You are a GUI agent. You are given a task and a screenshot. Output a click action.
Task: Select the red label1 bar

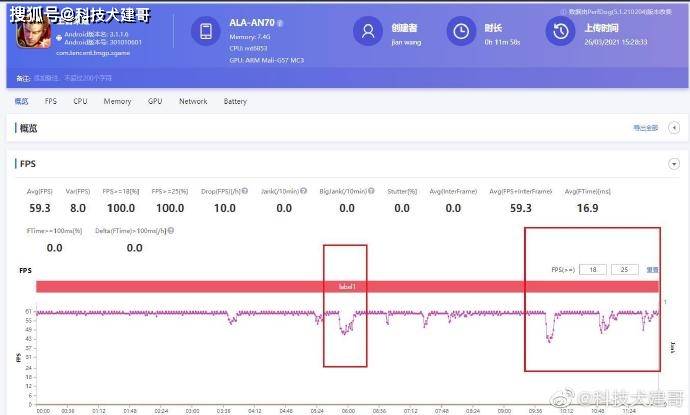point(347,286)
